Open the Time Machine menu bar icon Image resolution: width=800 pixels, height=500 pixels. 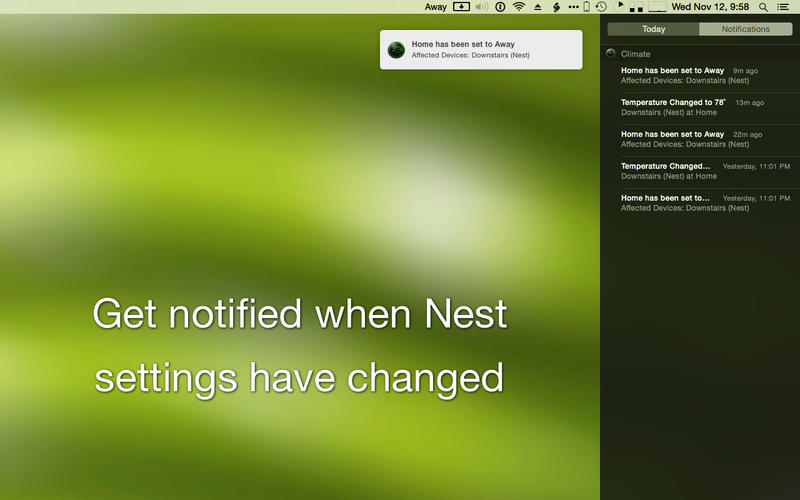tap(602, 7)
